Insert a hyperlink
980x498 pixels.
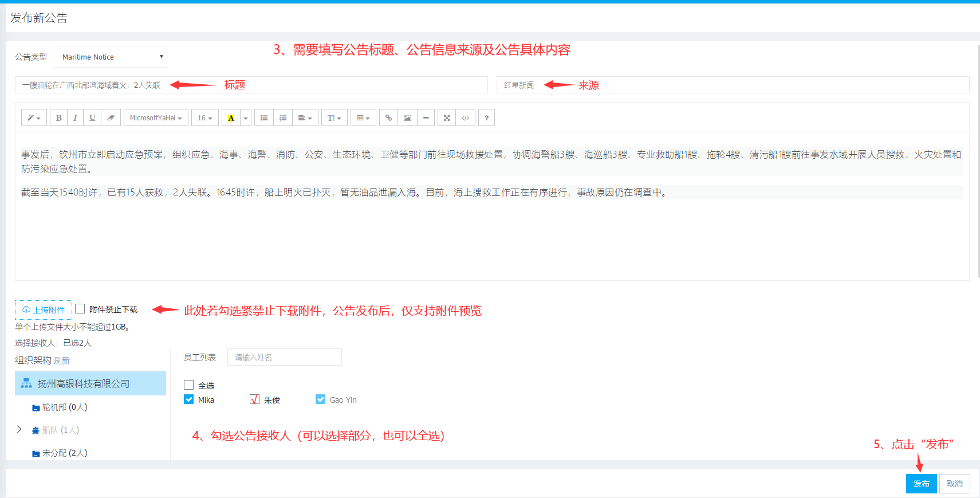[x=388, y=117]
